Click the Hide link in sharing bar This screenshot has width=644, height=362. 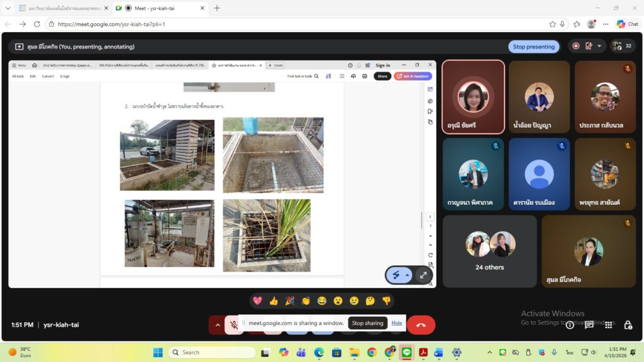397,323
